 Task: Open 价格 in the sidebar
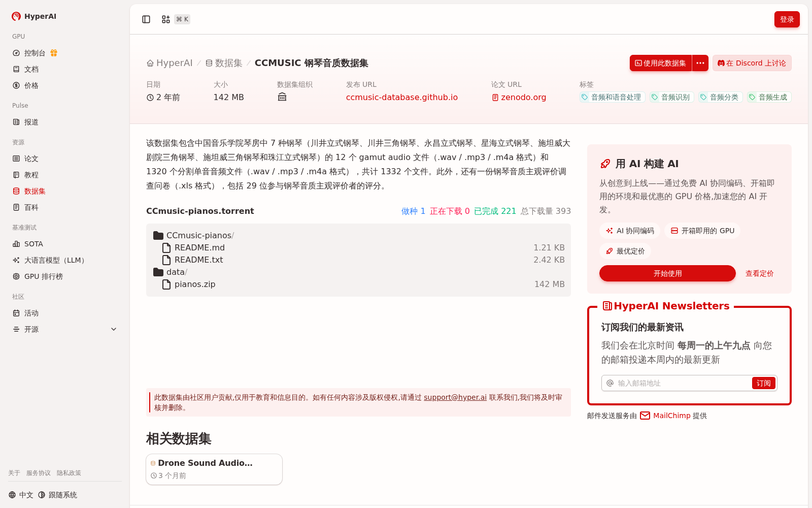tap(31, 85)
